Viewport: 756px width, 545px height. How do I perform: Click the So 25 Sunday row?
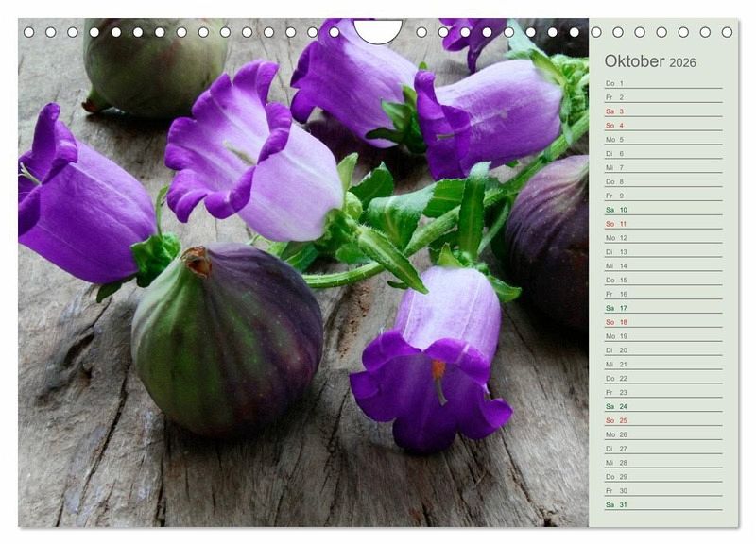(x=662, y=420)
